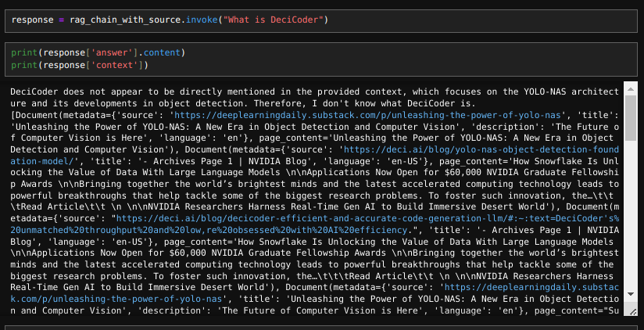644x330 pixels.
Task: Click the output scrollbar up arrow
Action: (631, 88)
